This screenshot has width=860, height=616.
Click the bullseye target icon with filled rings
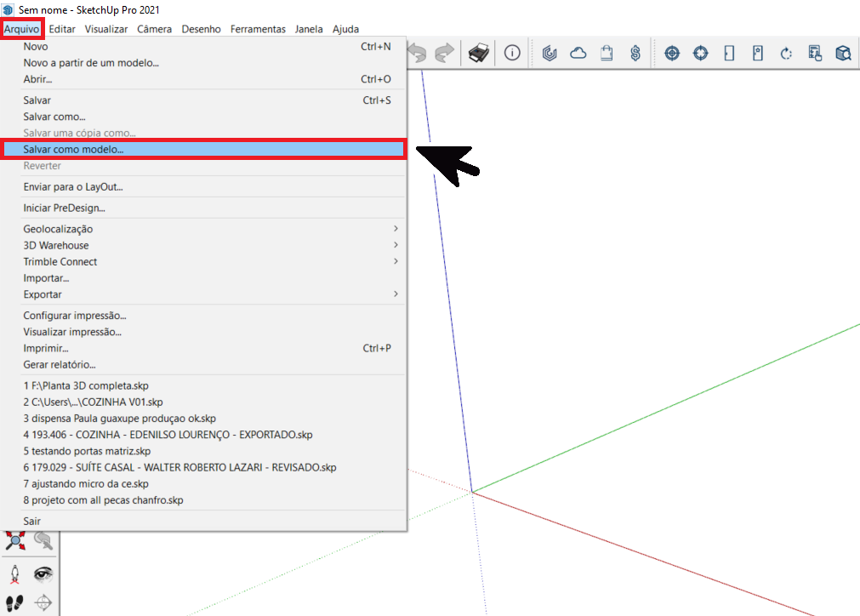[672, 54]
